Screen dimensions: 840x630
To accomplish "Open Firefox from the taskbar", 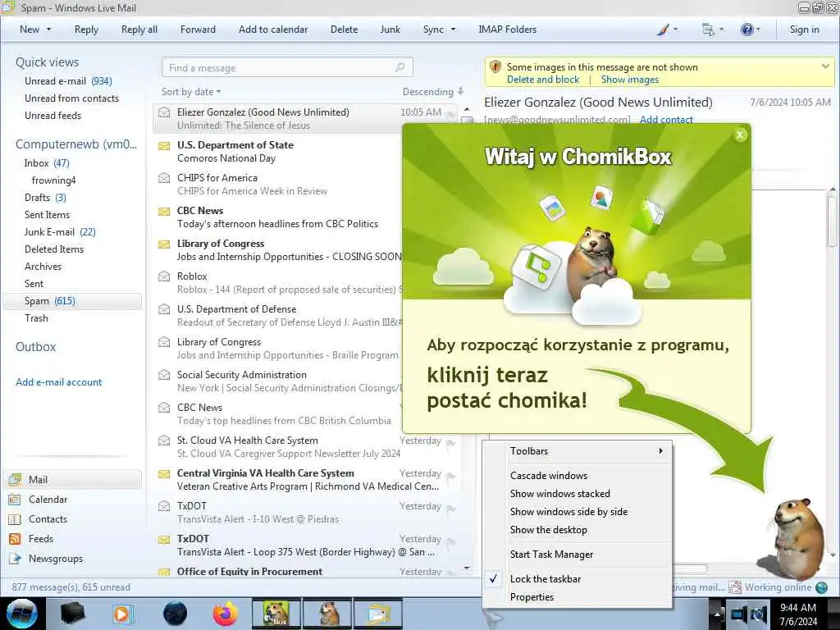I will click(225, 614).
